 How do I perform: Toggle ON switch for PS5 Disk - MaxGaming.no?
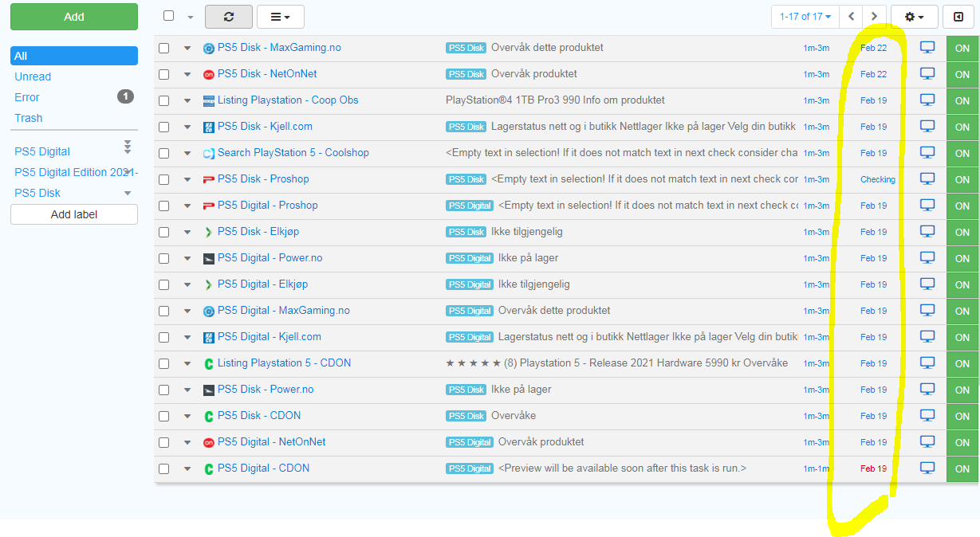(962, 48)
